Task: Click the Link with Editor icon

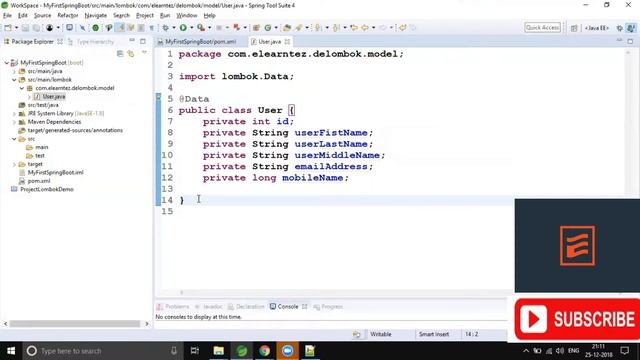Action: tap(131, 53)
